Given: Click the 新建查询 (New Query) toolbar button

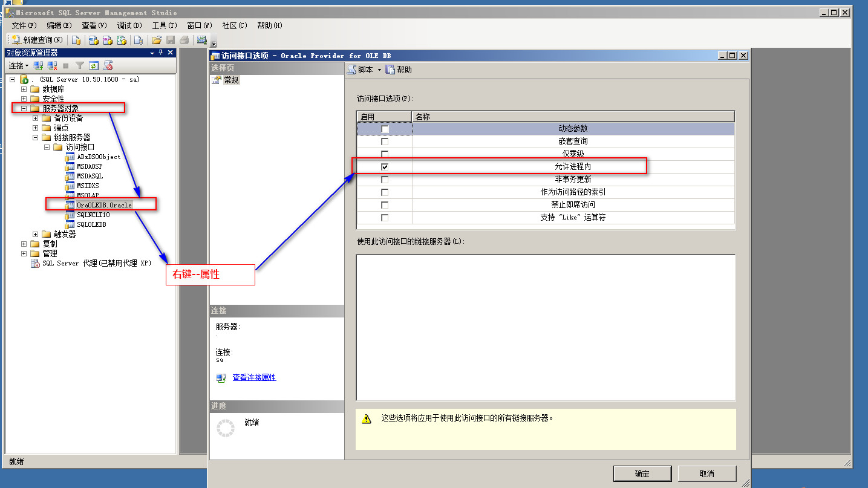Looking at the screenshot, I should (x=38, y=40).
